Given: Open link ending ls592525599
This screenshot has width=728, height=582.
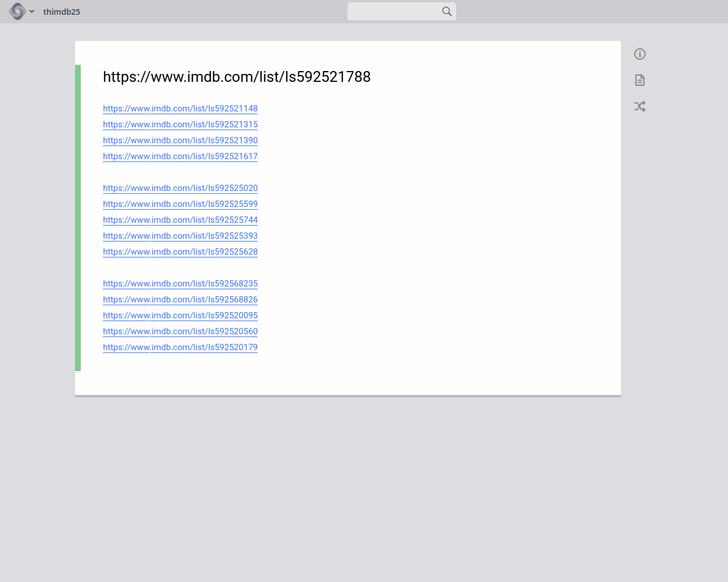Looking at the screenshot, I should 180,204.
